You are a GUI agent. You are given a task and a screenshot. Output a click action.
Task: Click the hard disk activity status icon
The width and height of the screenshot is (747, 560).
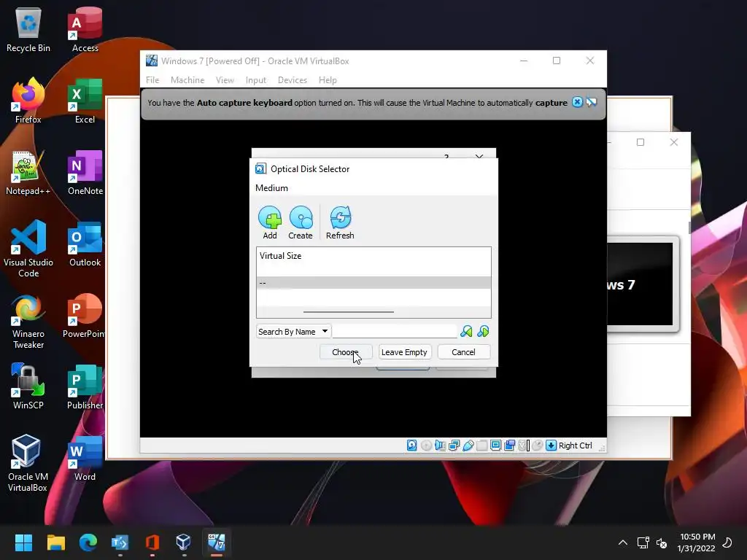coord(412,446)
